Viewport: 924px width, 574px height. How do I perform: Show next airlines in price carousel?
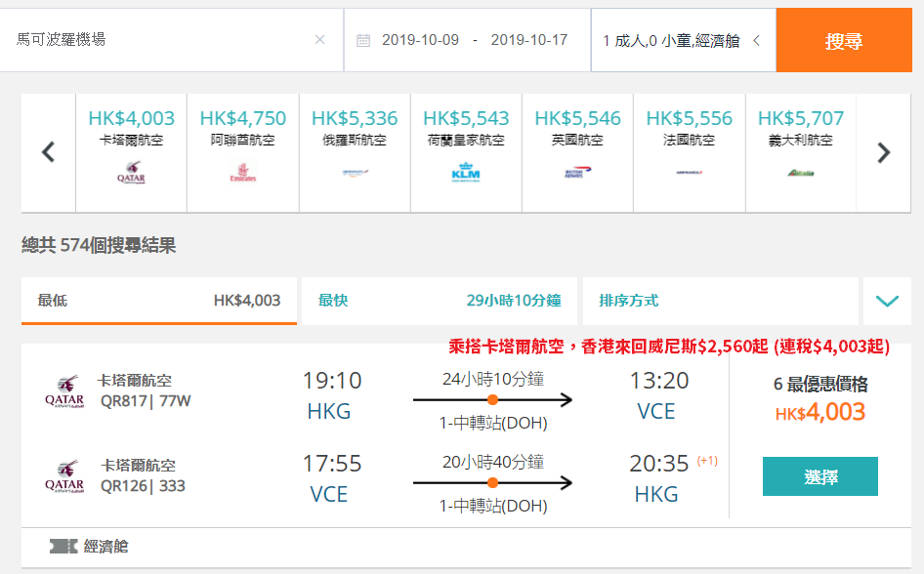pos(883,152)
